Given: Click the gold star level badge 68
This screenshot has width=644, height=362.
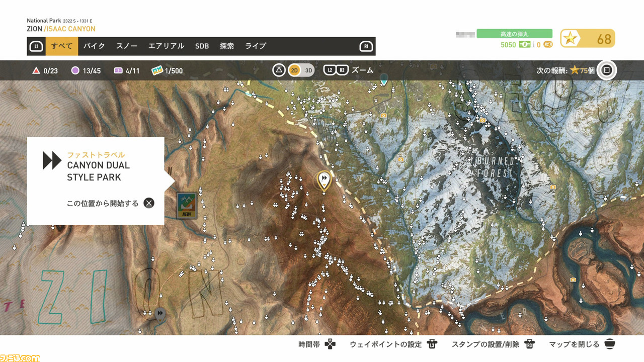Looking at the screenshot, I should 588,39.
